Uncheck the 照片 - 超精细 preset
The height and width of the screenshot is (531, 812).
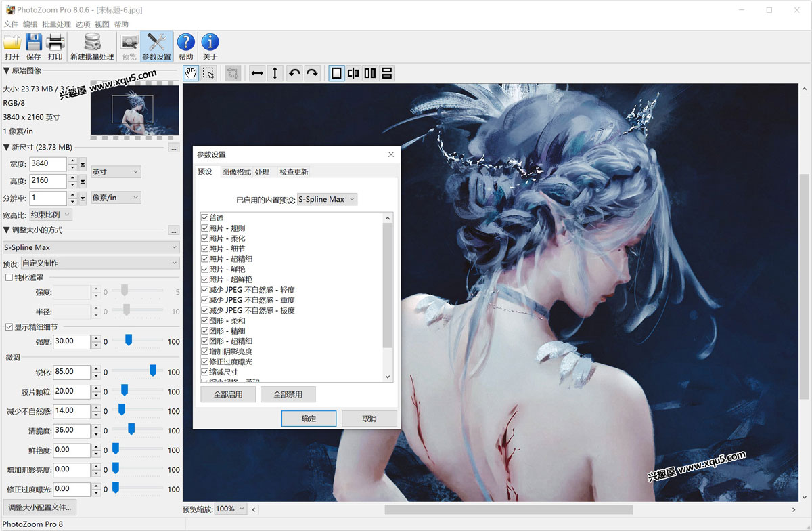tap(204, 259)
